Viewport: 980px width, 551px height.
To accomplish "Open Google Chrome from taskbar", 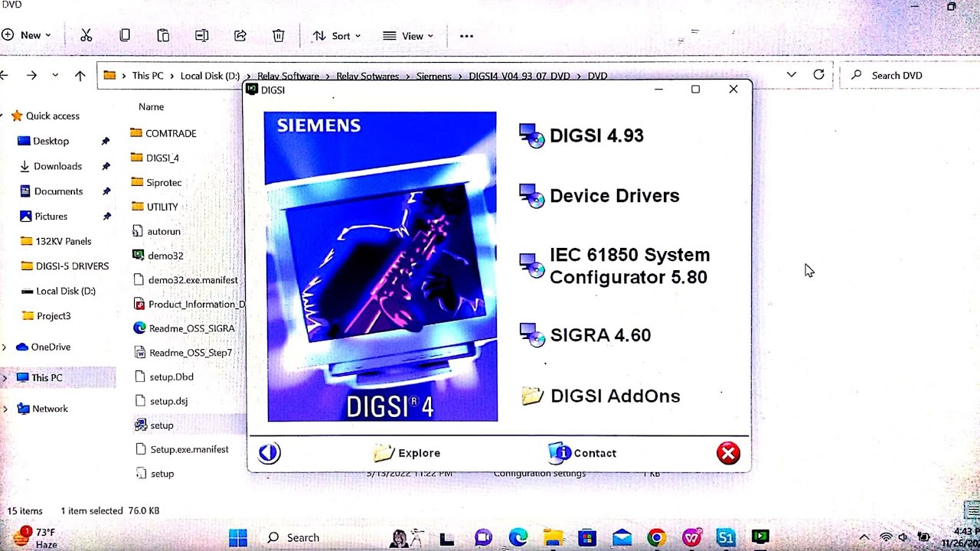I will pyautogui.click(x=656, y=538).
